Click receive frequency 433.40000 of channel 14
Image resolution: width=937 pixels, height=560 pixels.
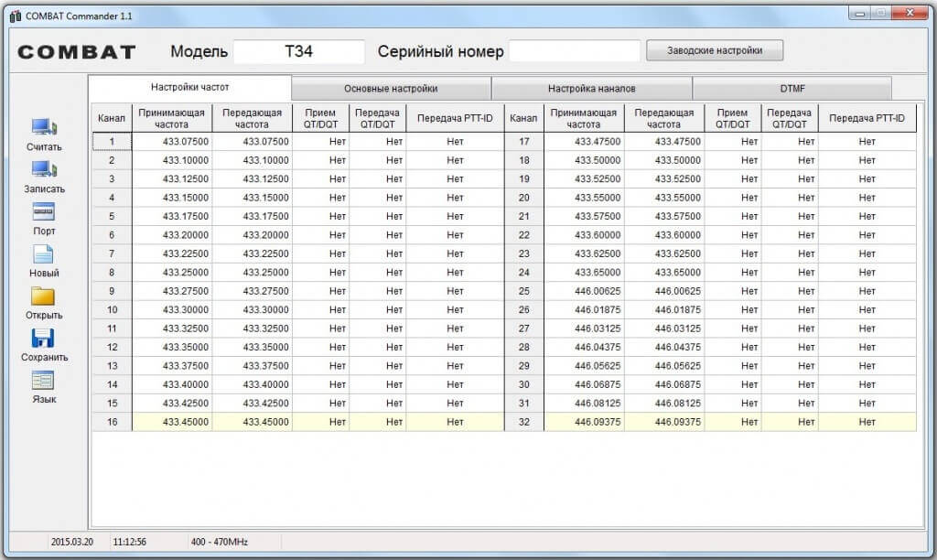[172, 384]
